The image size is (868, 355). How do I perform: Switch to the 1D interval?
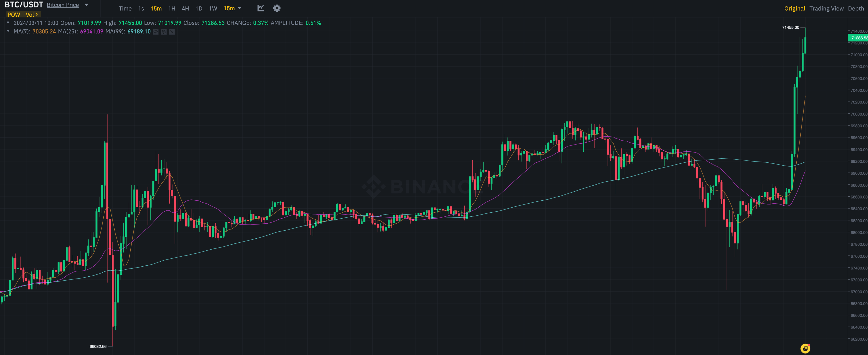[199, 8]
